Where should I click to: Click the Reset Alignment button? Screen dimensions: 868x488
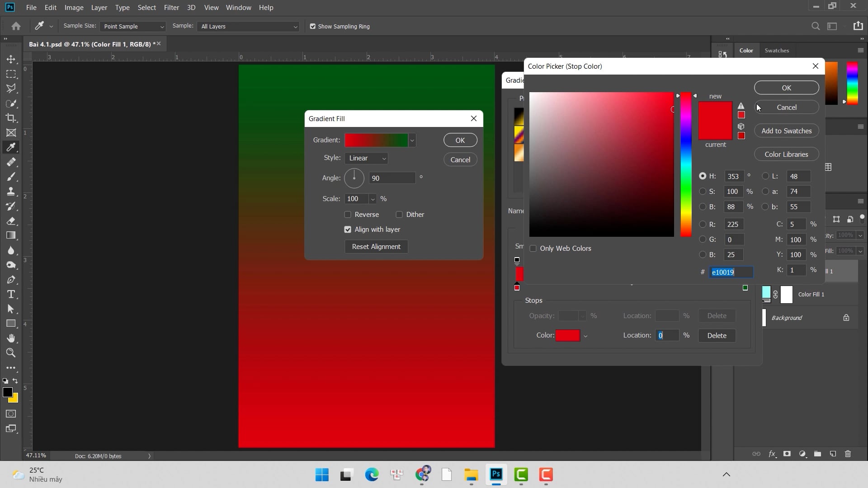click(376, 247)
